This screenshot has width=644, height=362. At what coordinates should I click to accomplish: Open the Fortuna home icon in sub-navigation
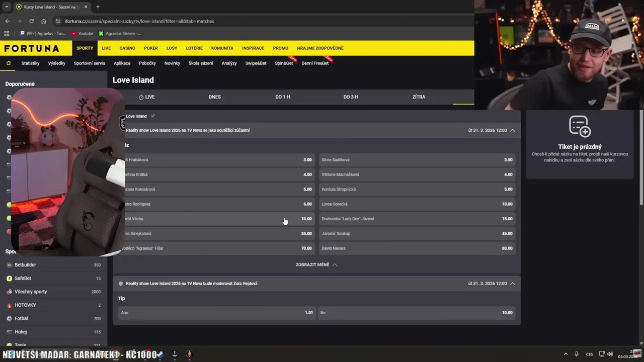(x=8, y=63)
